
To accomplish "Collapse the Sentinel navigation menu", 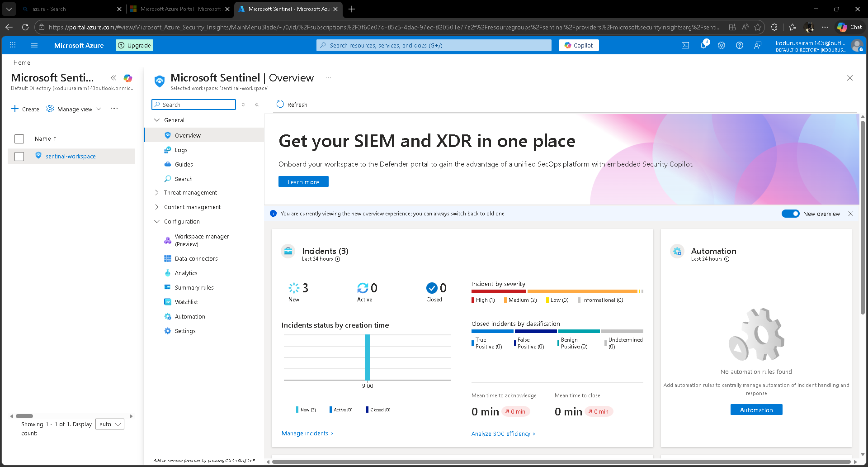I will pos(257,105).
